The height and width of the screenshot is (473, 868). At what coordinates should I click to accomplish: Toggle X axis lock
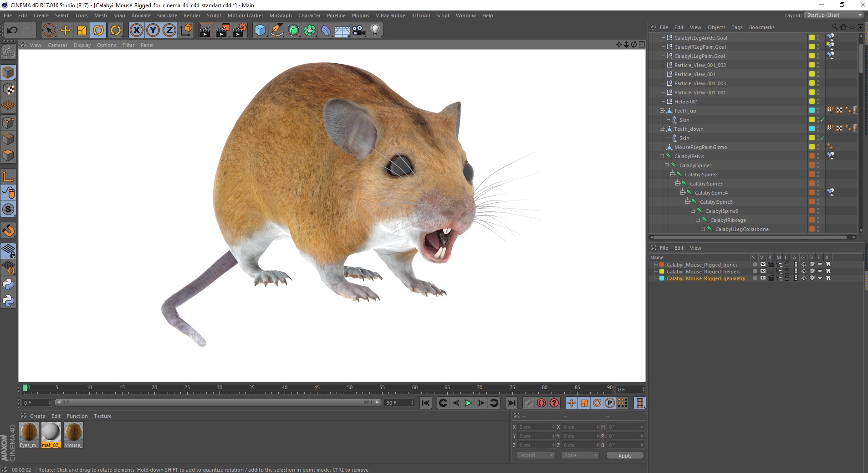click(136, 31)
